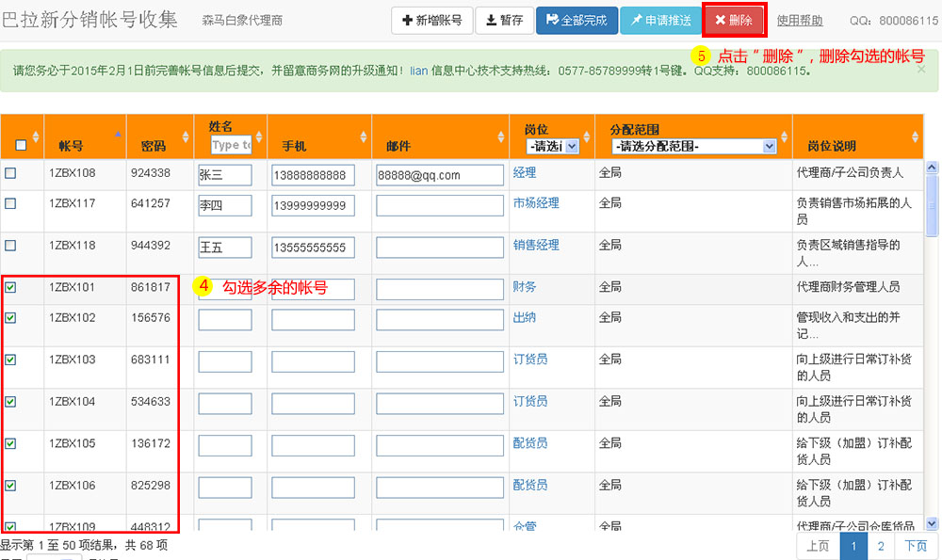The image size is (942, 560).
Task: Click name field containing 王五
Action: [x=225, y=248]
